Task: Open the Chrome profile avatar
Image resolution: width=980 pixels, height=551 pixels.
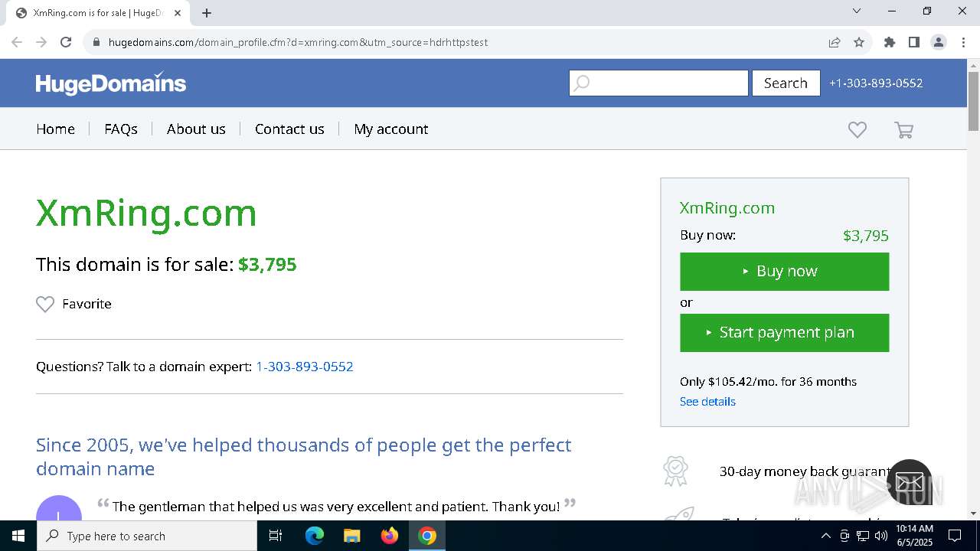Action: tap(939, 42)
